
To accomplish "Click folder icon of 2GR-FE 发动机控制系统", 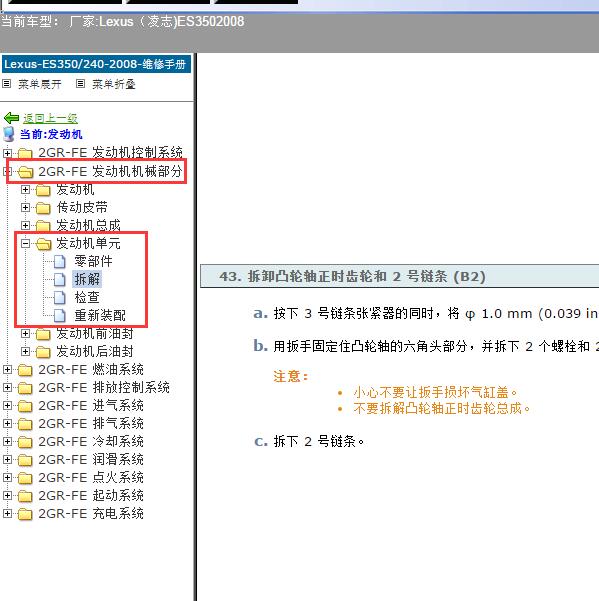I will [25, 153].
